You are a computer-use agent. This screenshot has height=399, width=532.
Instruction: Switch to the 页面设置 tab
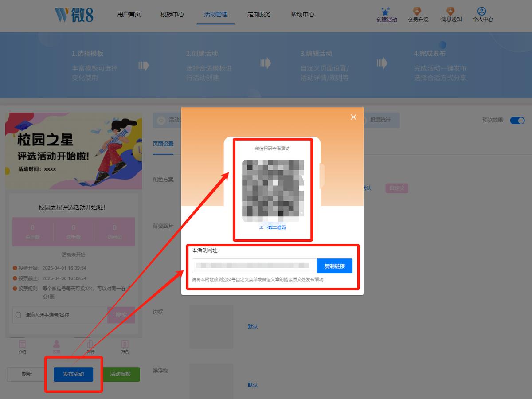point(163,144)
